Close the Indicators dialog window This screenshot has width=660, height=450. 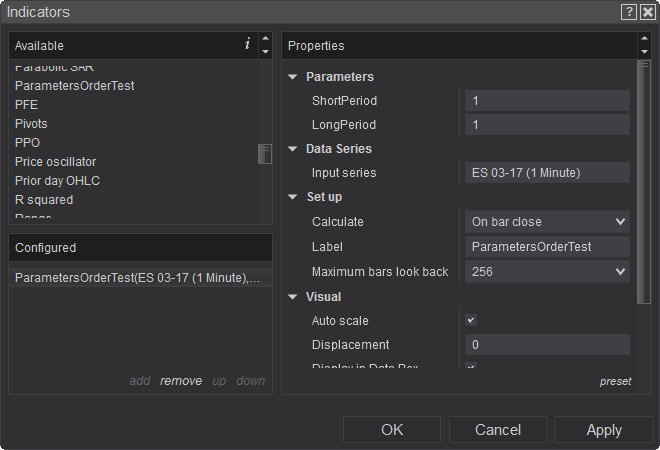tap(647, 12)
